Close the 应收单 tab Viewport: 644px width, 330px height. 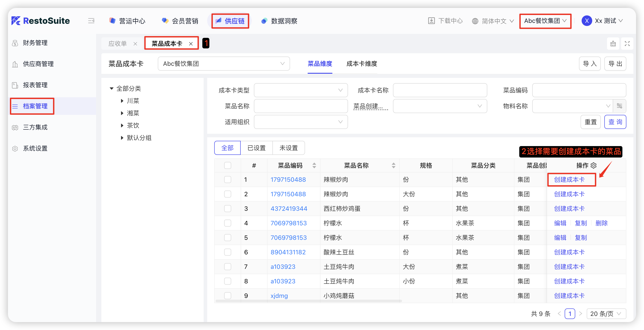click(x=135, y=44)
